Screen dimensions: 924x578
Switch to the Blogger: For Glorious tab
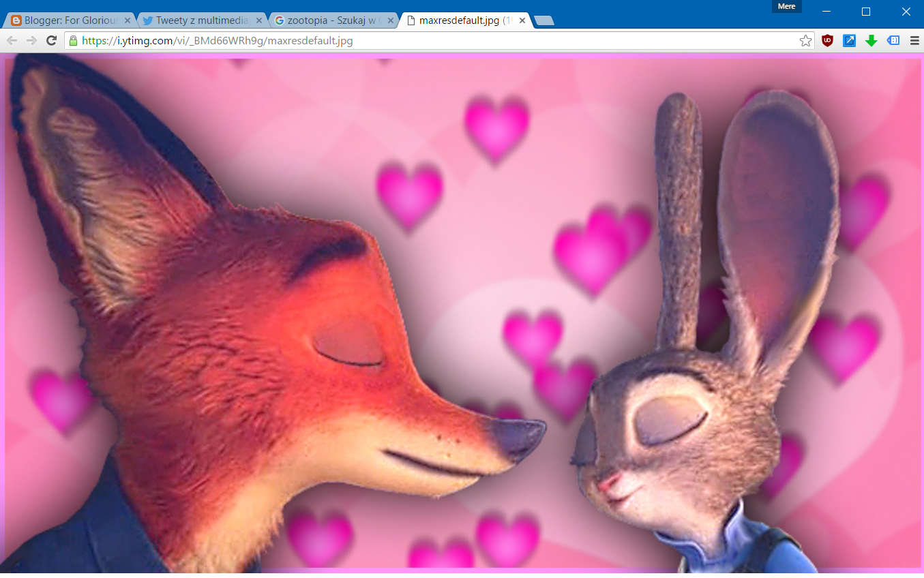tap(68, 20)
